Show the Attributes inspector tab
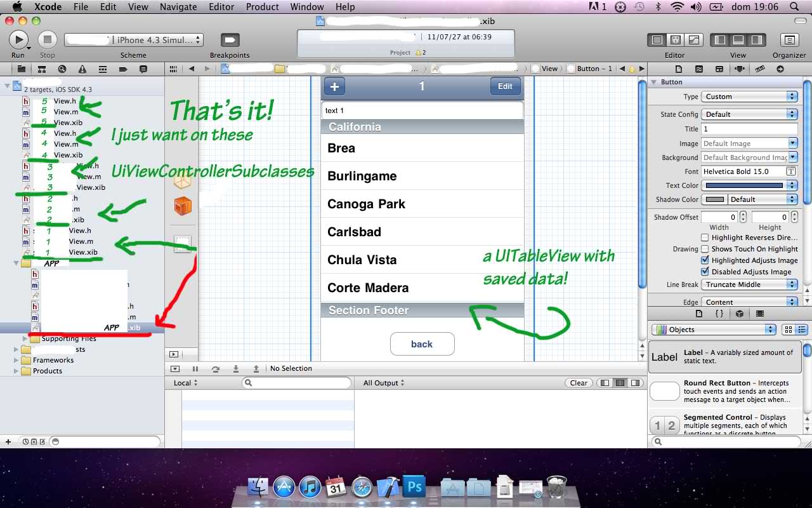812x508 pixels. tap(739, 69)
